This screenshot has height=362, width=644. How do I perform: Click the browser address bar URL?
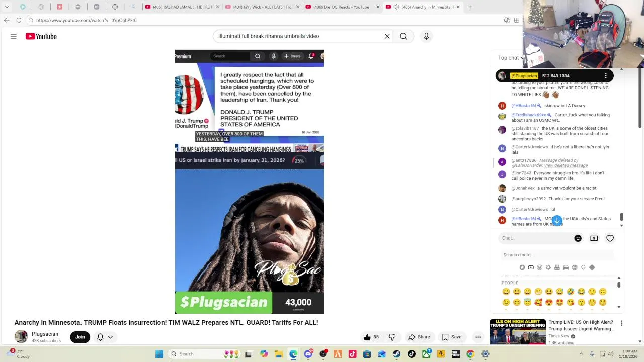(86, 20)
